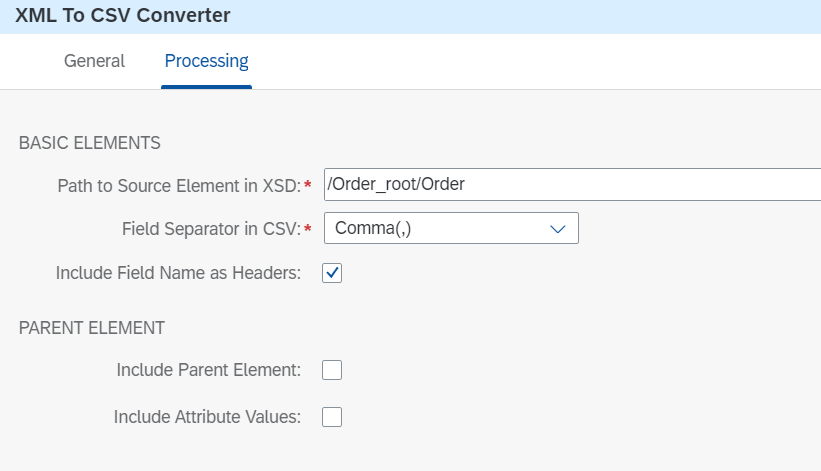Click the Path to Source Element input field
Screen dimensions: 821x471
point(572,184)
